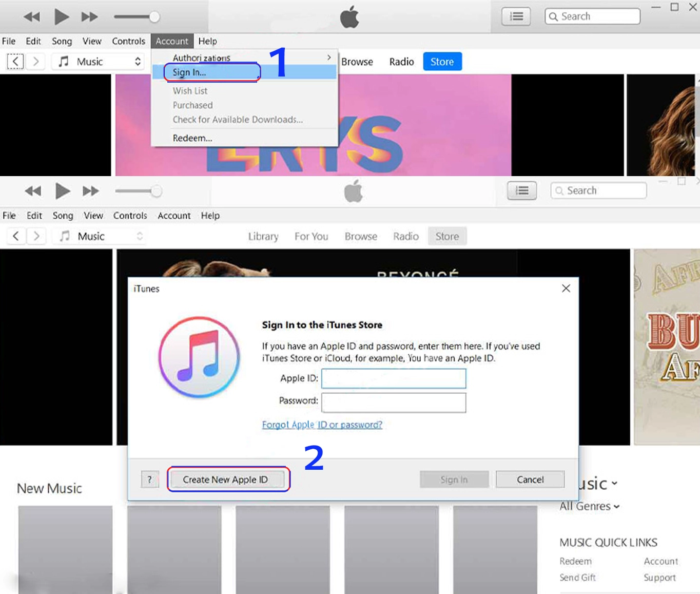700x594 pixels.
Task: Switch to Library tab
Action: point(263,236)
